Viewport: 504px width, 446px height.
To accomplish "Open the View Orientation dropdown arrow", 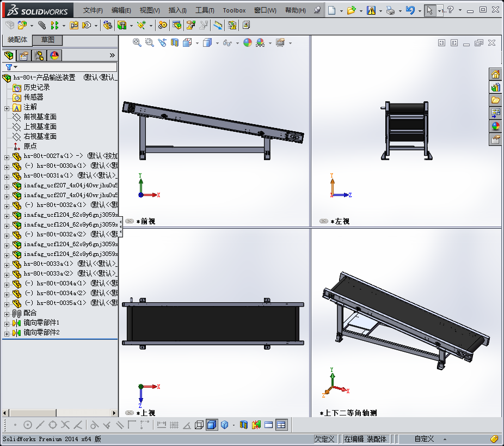I will pos(197,43).
